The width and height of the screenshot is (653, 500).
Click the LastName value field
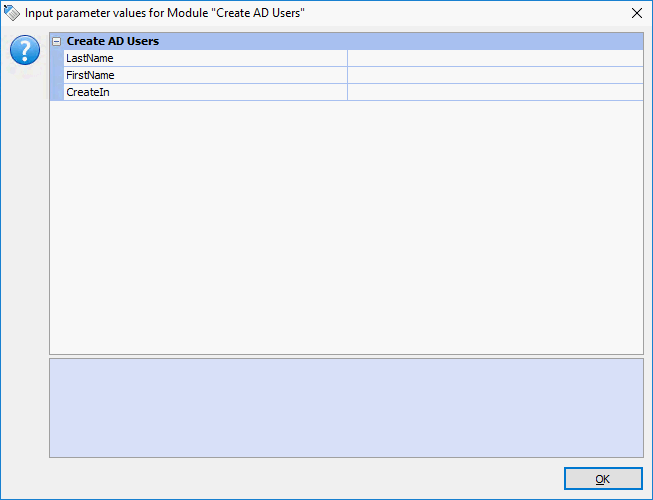(494, 58)
